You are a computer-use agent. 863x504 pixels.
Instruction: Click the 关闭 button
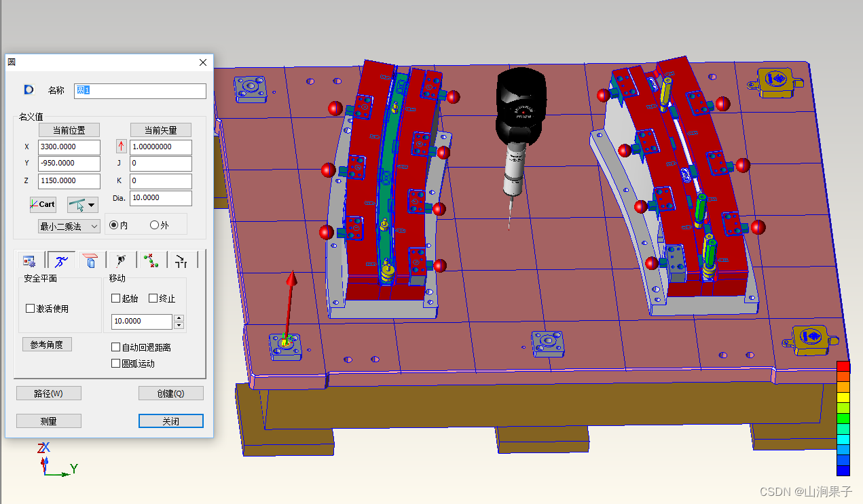171,421
